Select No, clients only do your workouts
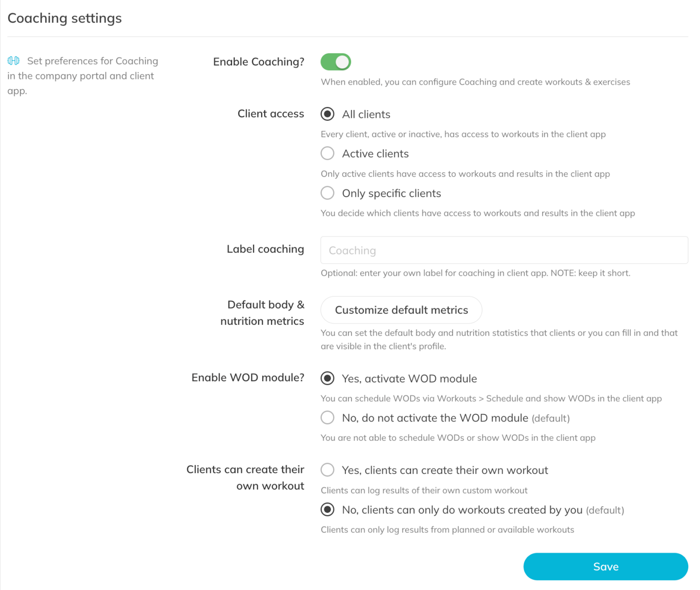The width and height of the screenshot is (700, 590). (327, 510)
